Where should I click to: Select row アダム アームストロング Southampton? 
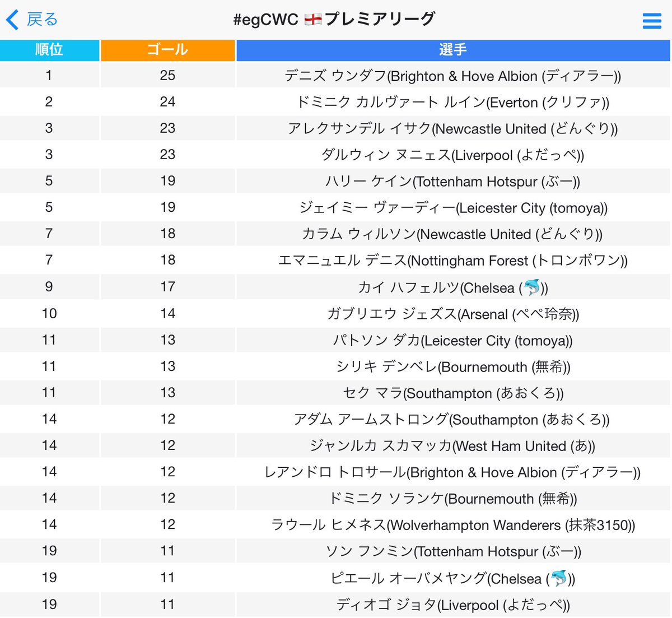pyautogui.click(x=336, y=419)
